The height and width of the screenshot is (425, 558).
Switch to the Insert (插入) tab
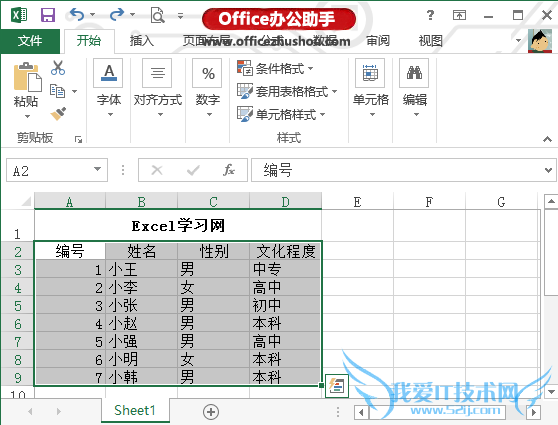coord(142,41)
